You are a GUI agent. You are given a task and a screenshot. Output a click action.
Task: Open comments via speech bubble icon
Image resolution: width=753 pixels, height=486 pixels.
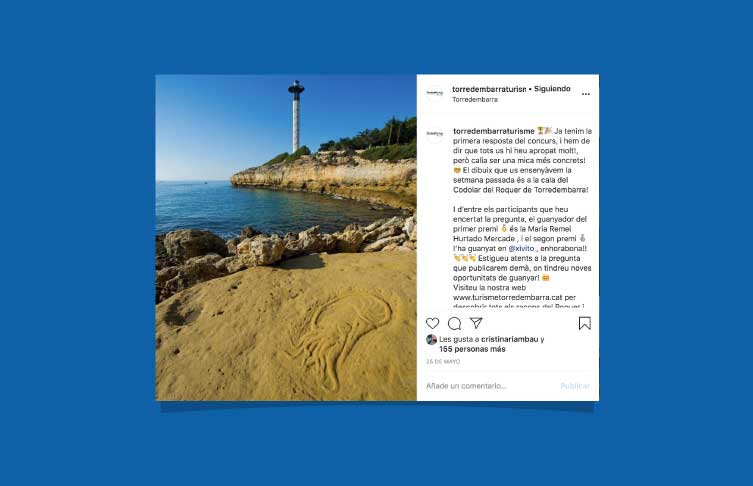[454, 324]
